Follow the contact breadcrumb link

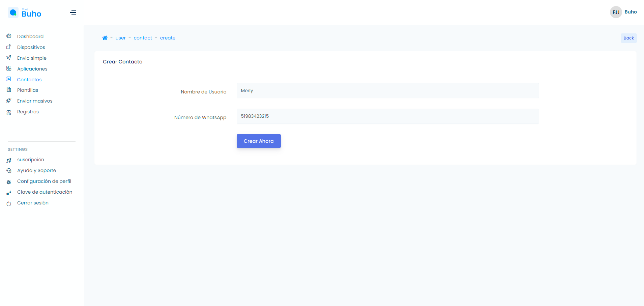(143, 38)
